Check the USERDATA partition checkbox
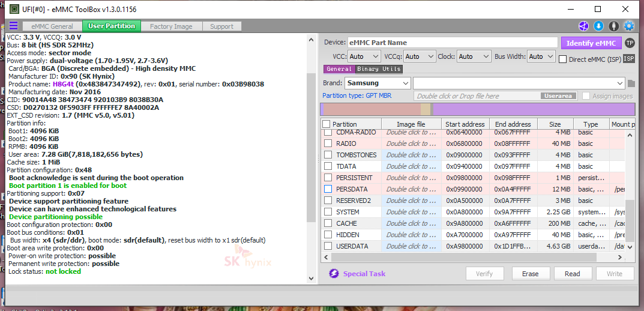This screenshot has width=644, height=311. (x=328, y=246)
